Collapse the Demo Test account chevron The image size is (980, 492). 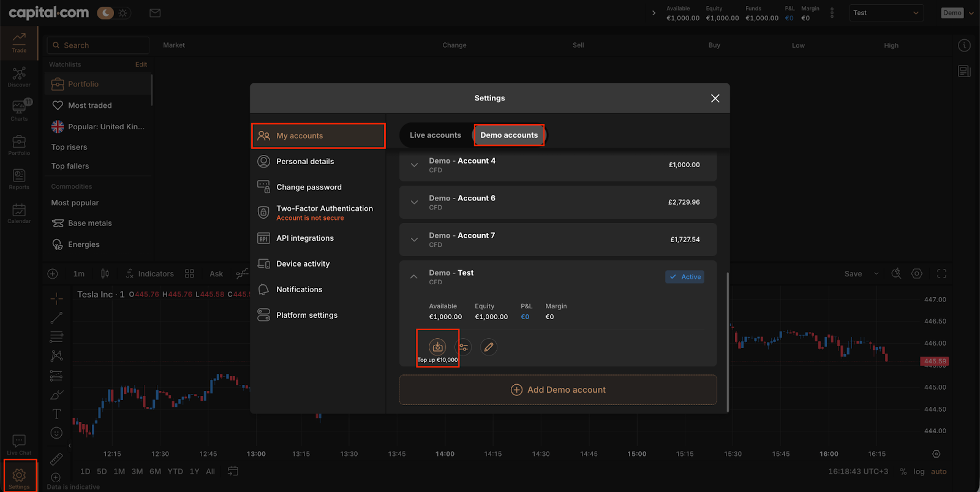(414, 277)
